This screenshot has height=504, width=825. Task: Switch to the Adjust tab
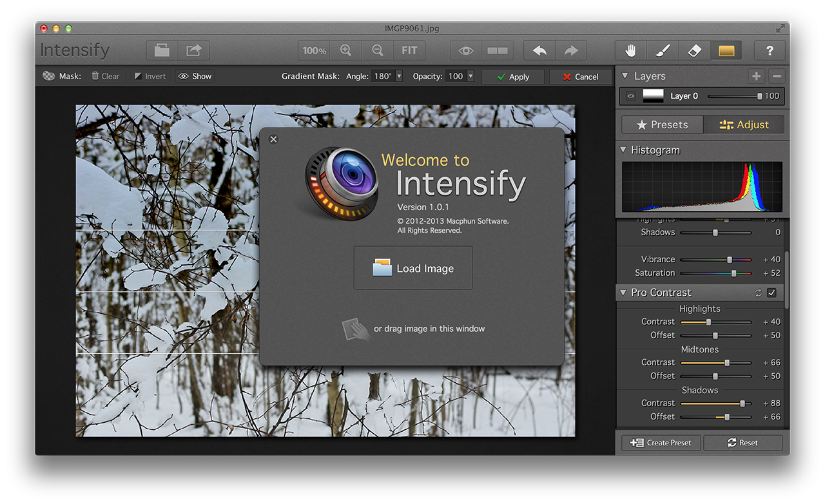click(744, 124)
